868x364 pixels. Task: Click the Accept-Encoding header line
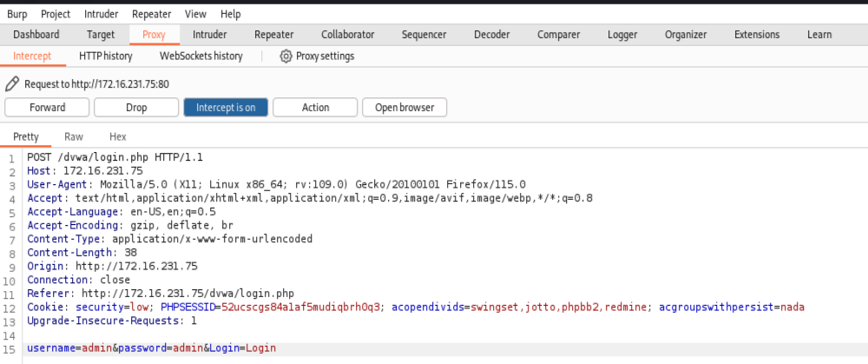(130, 226)
